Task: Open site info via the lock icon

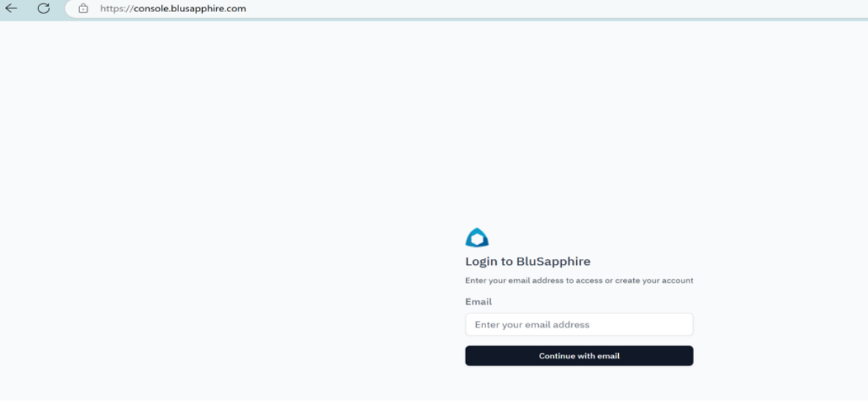Action: (84, 9)
